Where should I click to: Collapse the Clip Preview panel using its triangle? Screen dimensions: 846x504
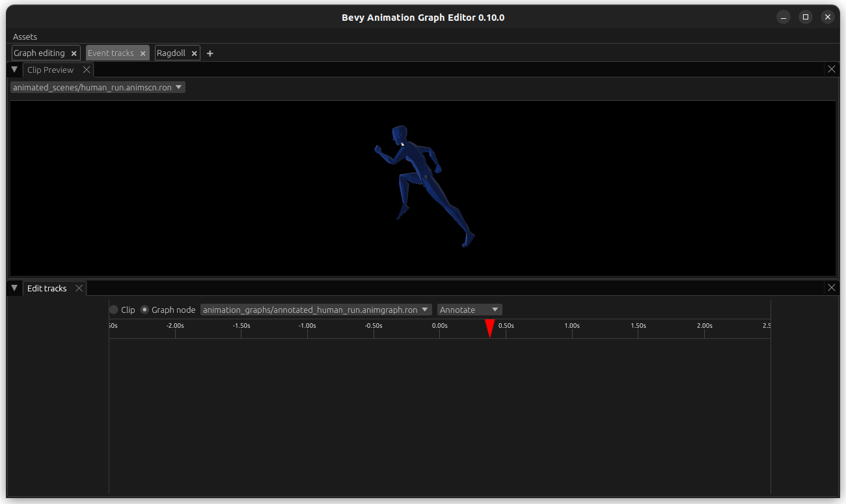pyautogui.click(x=14, y=69)
